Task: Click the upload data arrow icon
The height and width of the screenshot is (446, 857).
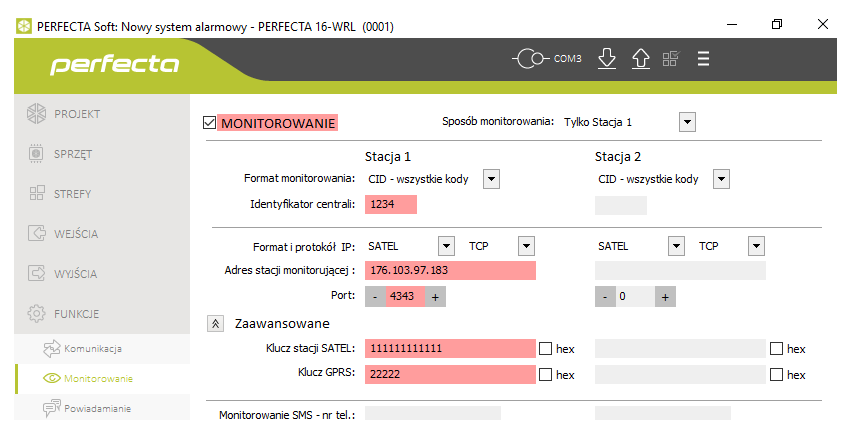Action: (641, 58)
